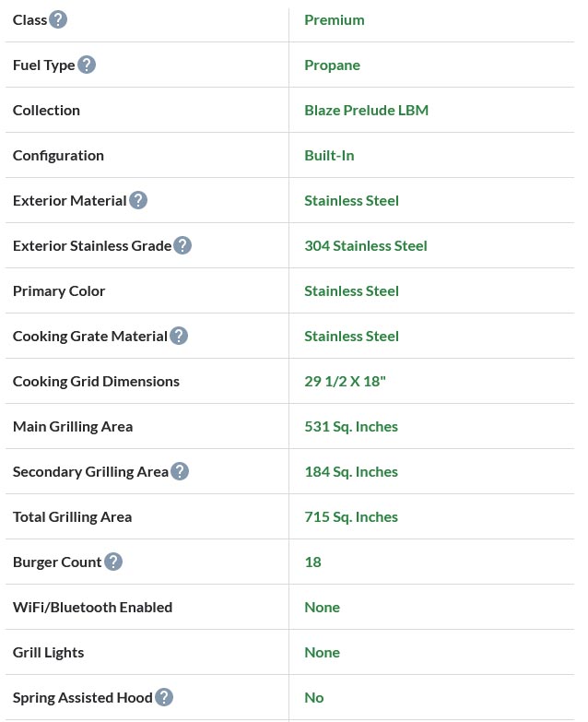
Task: Click the Primary Color row label
Action: pos(59,290)
